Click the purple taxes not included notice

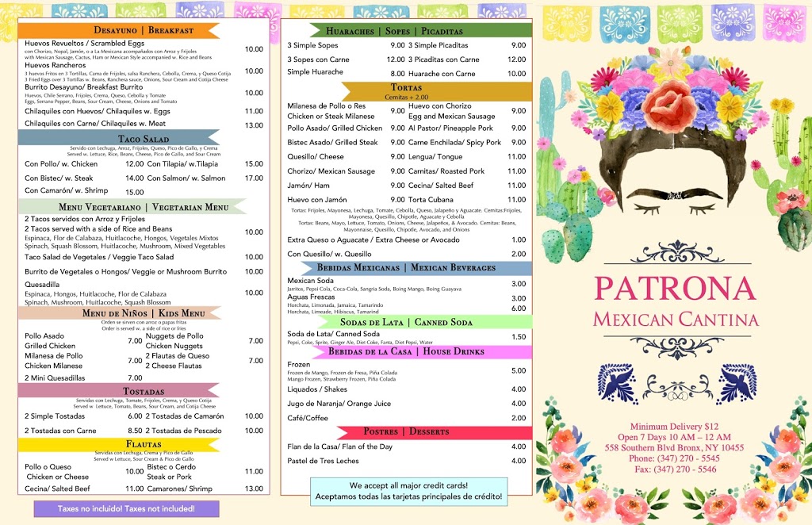126,508
